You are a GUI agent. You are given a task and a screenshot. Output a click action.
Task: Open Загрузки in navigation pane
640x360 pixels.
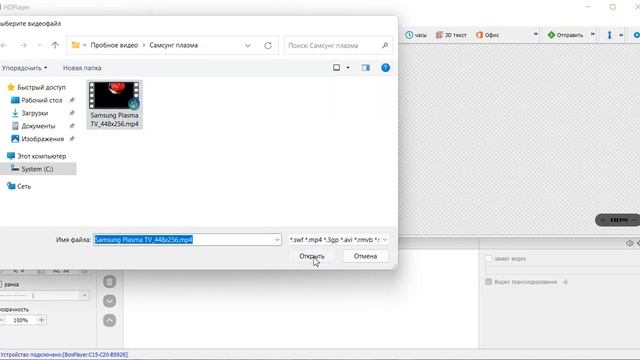(35, 113)
